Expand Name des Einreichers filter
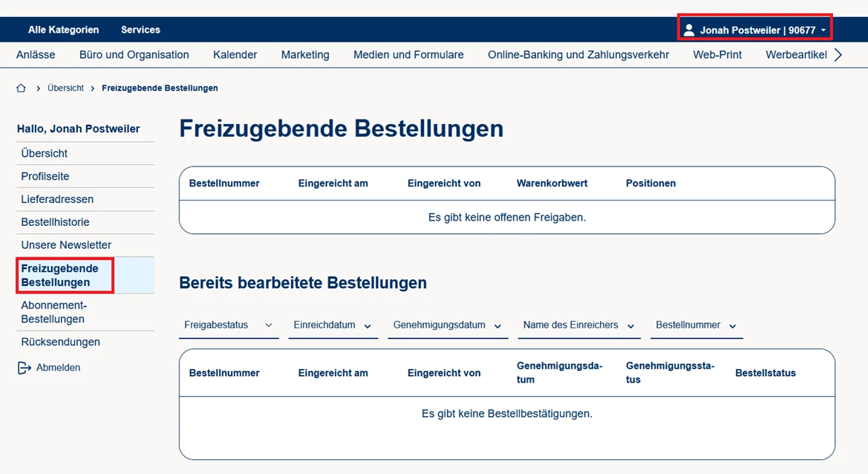The height and width of the screenshot is (474, 868). click(578, 325)
